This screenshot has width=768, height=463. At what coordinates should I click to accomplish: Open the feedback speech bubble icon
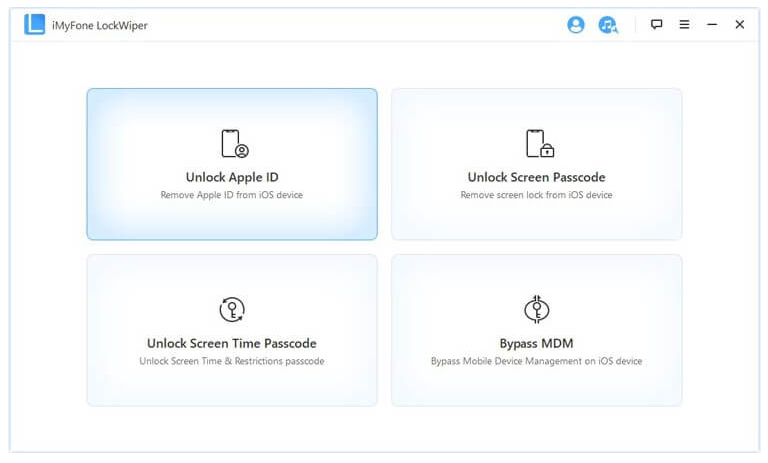[x=657, y=25]
